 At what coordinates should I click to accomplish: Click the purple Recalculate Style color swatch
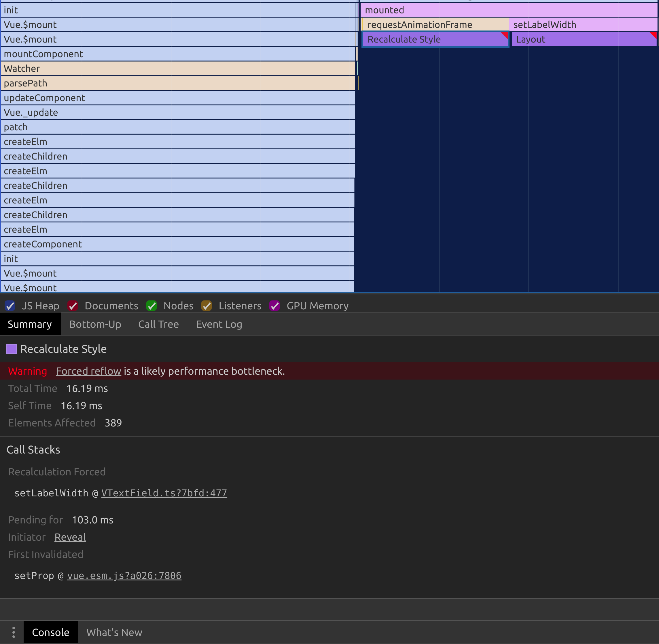(11, 348)
